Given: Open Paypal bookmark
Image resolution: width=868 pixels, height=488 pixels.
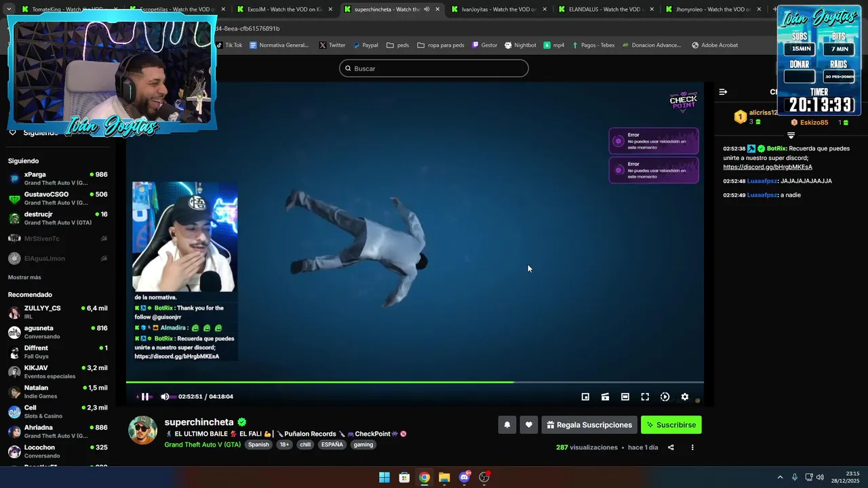Looking at the screenshot, I should (x=366, y=45).
